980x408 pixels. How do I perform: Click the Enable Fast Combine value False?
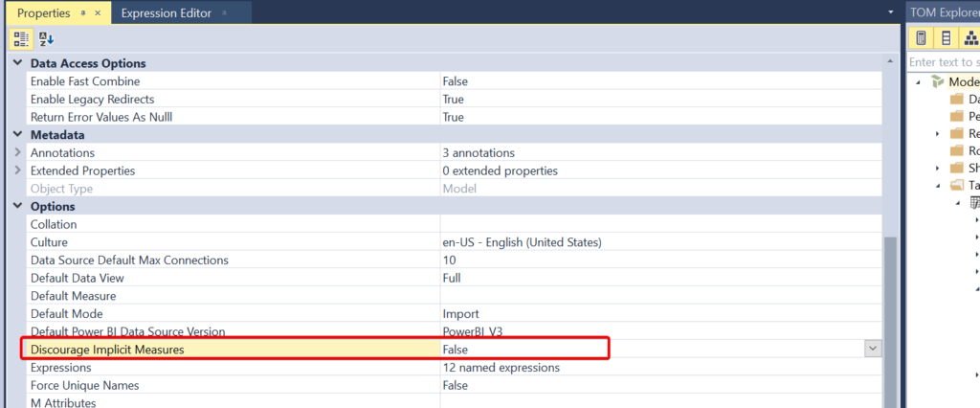coord(455,81)
